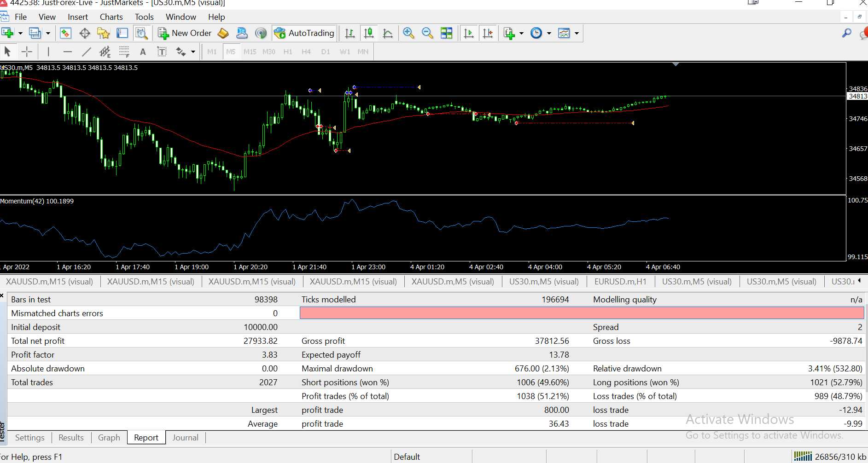The image size is (868, 463).
Task: Expand the Arrows objects dropdown
Action: 193,52
